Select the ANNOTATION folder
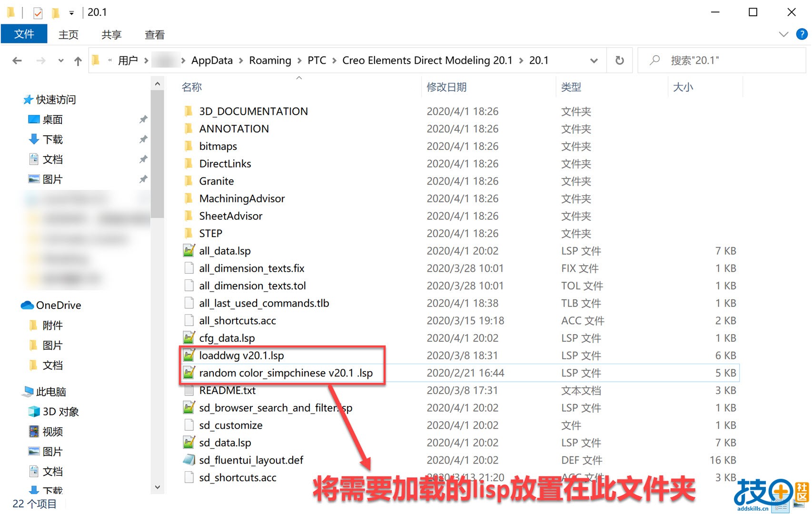Screen dimensions: 812x514 click(x=234, y=128)
